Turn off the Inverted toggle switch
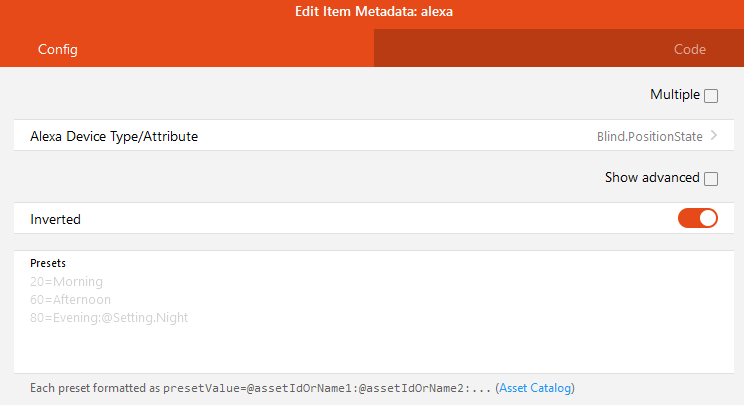The image size is (744, 405). tap(698, 218)
